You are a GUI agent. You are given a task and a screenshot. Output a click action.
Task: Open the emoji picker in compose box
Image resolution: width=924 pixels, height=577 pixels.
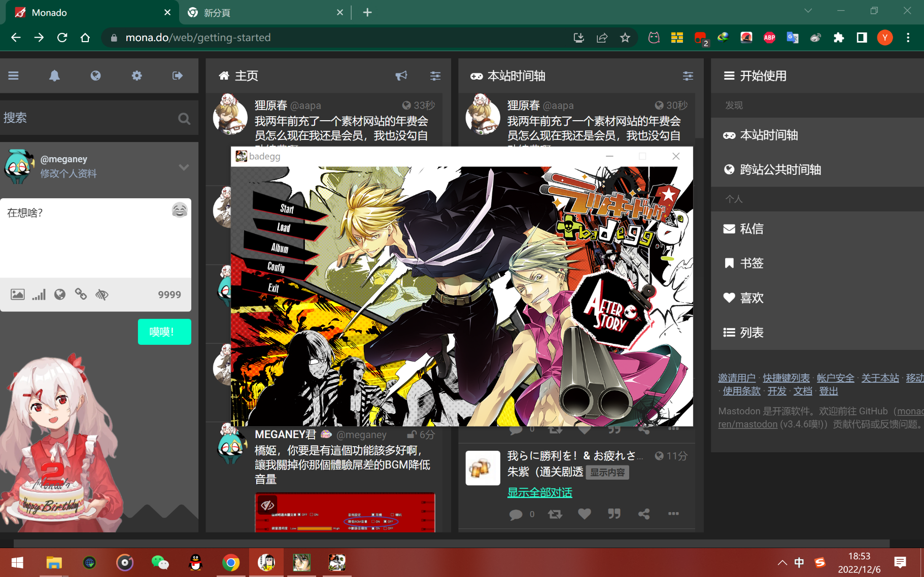coord(180,210)
